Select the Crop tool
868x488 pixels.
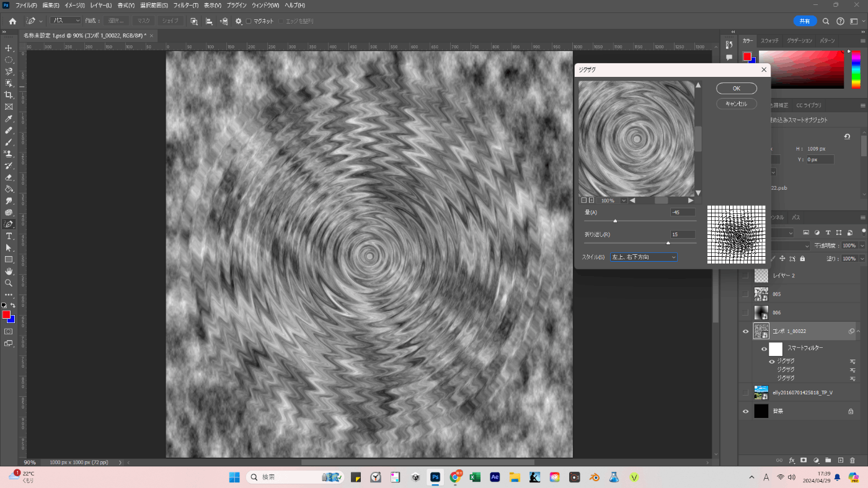coord(9,95)
